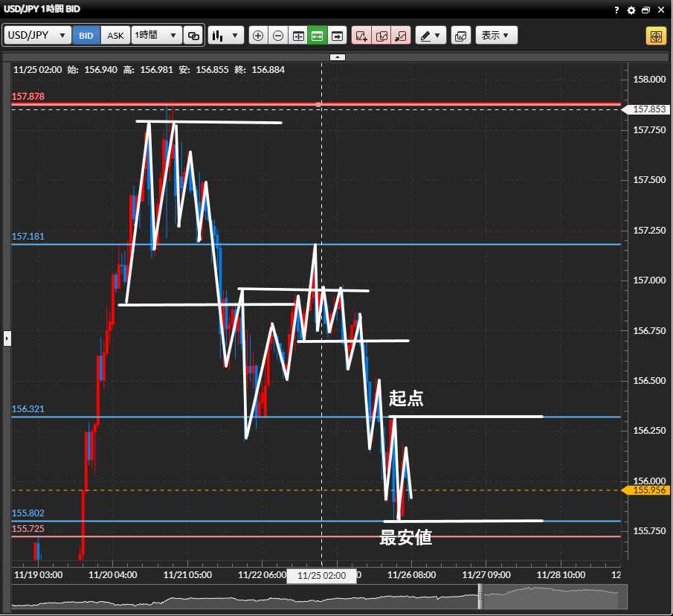Switch price display to ASK
673x616 pixels.
(x=115, y=36)
